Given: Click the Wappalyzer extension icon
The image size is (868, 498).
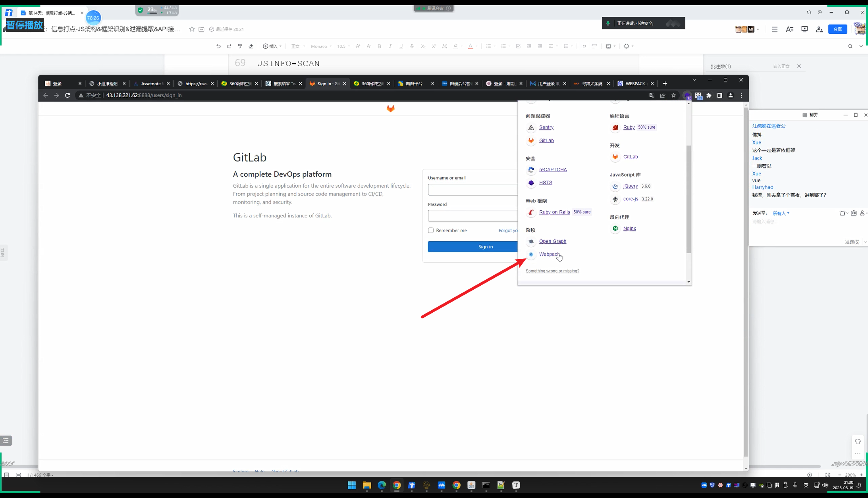Looking at the screenshot, I should (x=687, y=95).
